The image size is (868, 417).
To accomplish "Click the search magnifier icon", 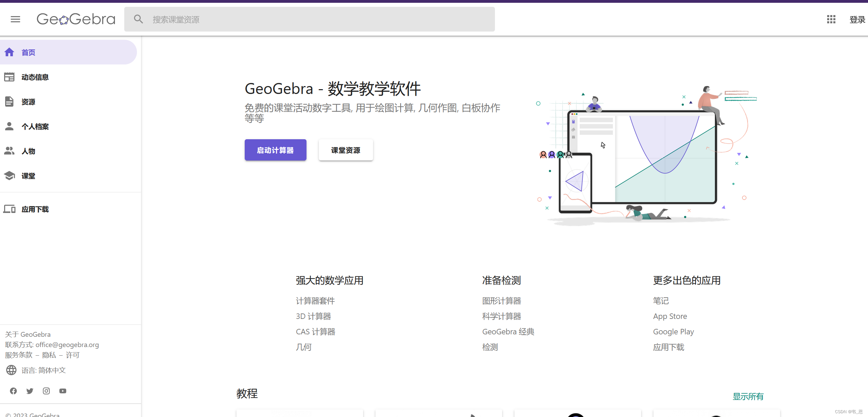I will click(x=138, y=19).
